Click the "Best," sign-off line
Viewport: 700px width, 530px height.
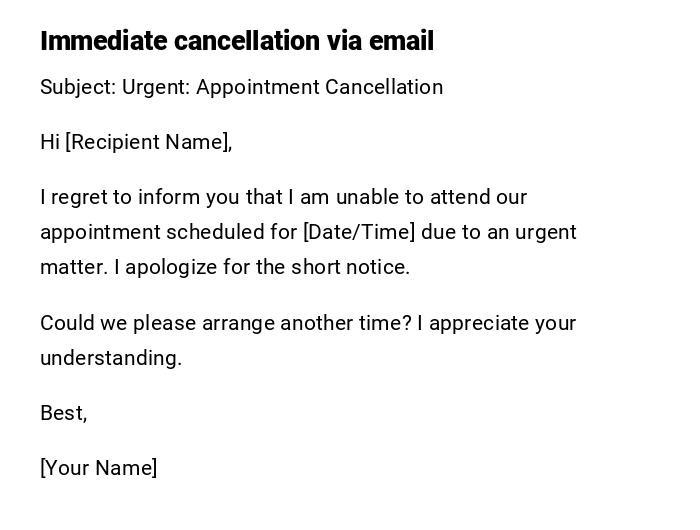tap(64, 413)
